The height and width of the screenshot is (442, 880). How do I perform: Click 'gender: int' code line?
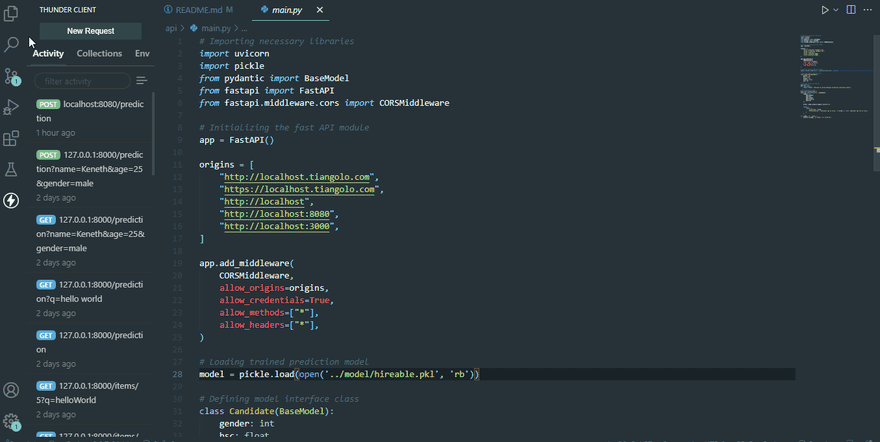click(x=246, y=423)
